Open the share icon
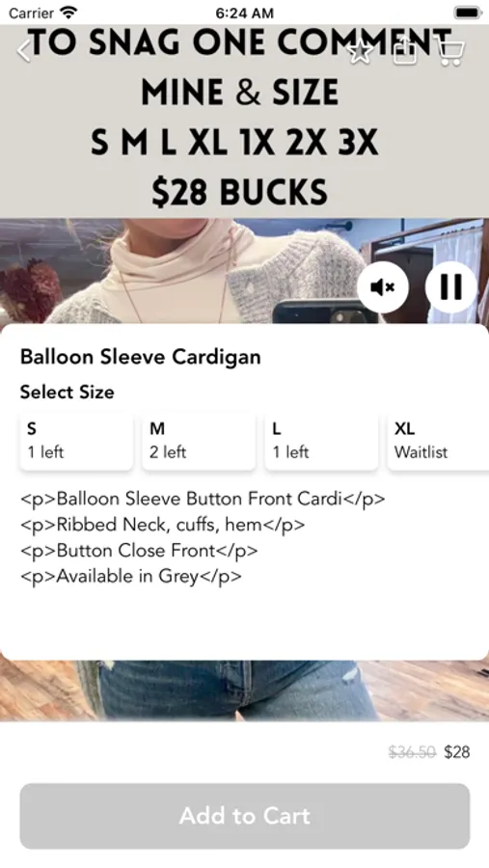Image resolution: width=489 pixels, height=868 pixels. click(x=405, y=52)
